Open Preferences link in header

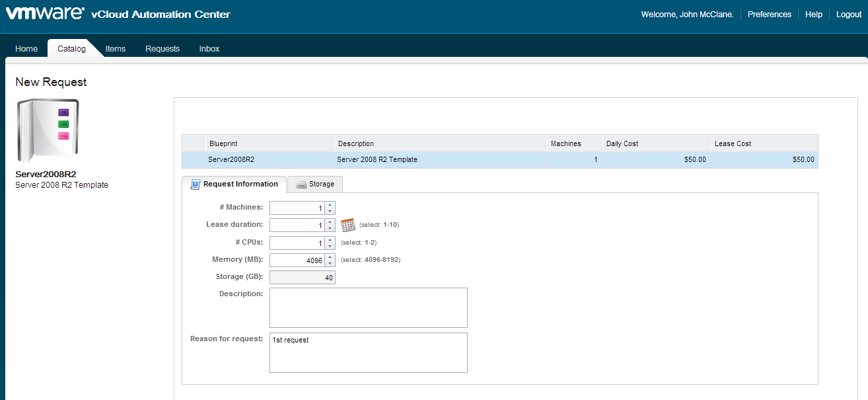[769, 15]
